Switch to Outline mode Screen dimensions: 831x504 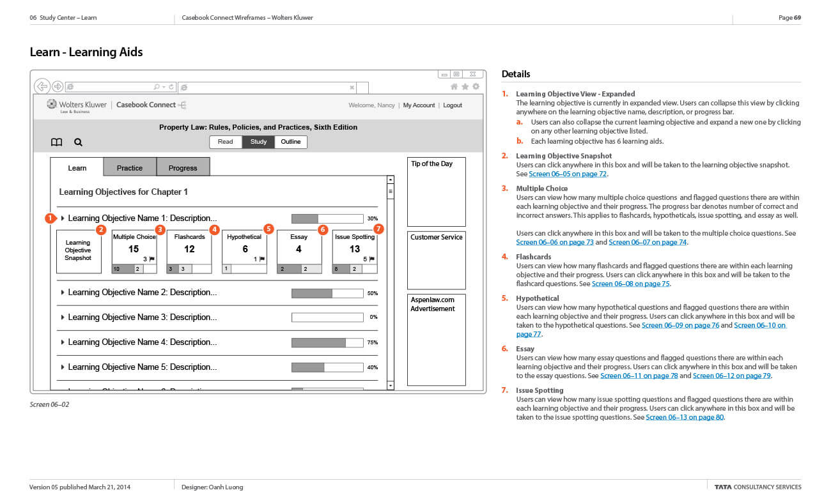[x=291, y=142]
